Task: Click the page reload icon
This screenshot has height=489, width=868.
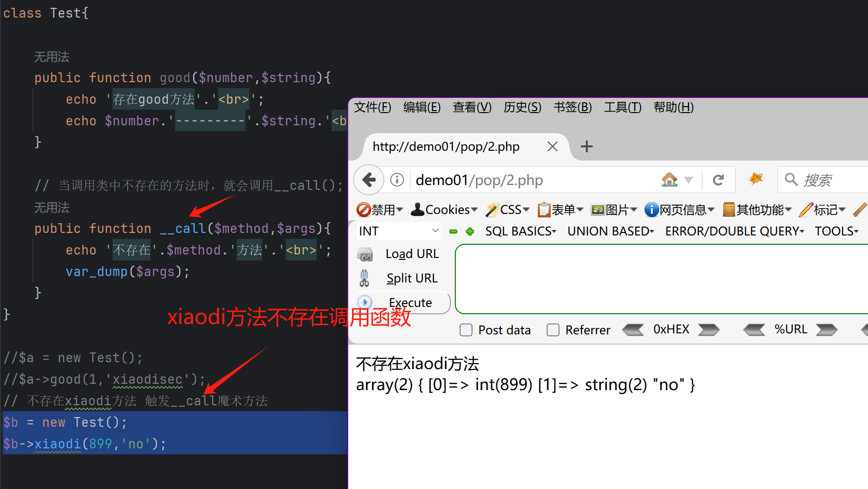Action: pos(718,180)
